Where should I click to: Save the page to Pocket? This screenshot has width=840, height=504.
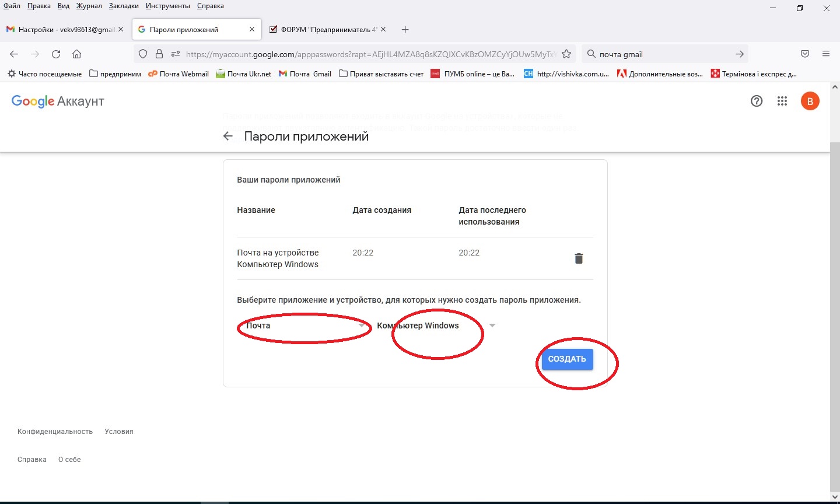tap(805, 54)
